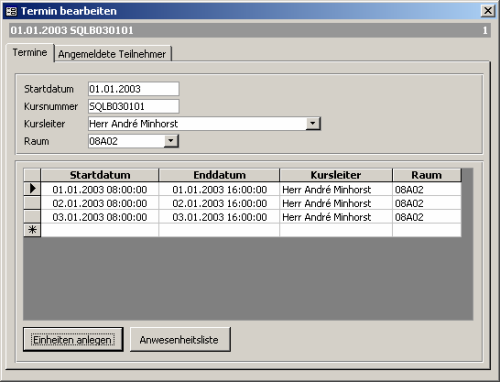
Task: Click the Kursnummer field label
Action: pyautogui.click(x=51, y=106)
